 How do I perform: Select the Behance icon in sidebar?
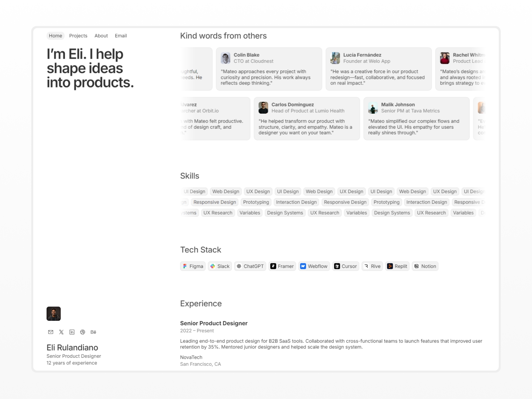click(x=93, y=332)
